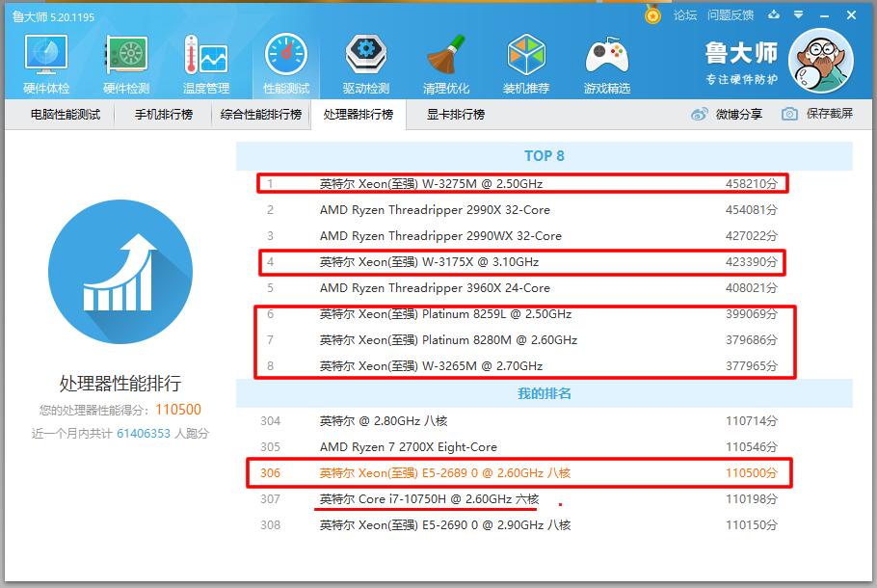Select Threadripper 3960X 24-Core row
The height and width of the screenshot is (588, 877).
[x=545, y=287]
